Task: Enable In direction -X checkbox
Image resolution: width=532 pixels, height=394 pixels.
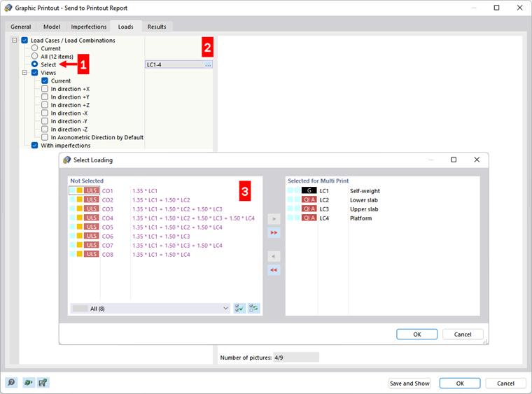Action: [x=45, y=113]
